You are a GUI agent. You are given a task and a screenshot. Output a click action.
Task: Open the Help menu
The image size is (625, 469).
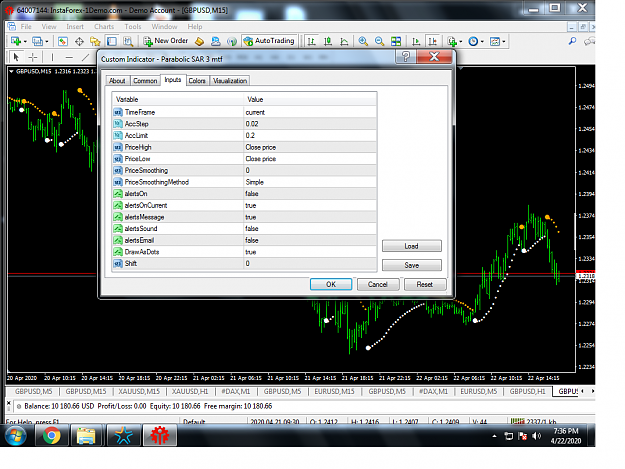(x=195, y=27)
